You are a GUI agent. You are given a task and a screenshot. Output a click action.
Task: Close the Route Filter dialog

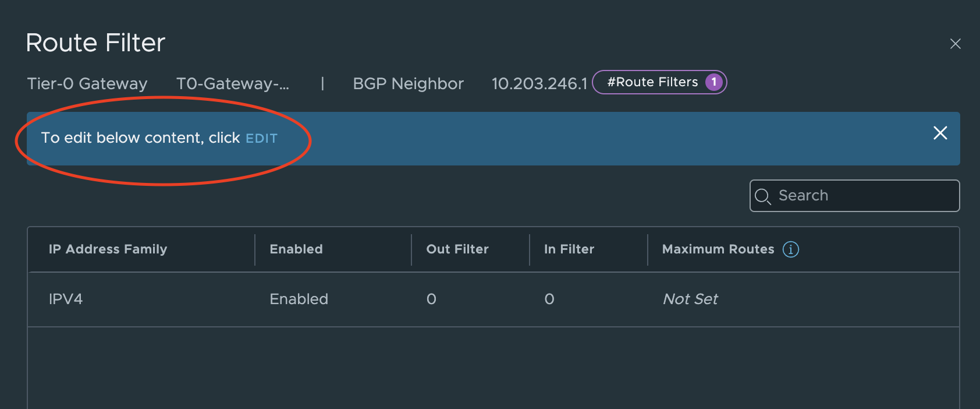click(x=956, y=44)
